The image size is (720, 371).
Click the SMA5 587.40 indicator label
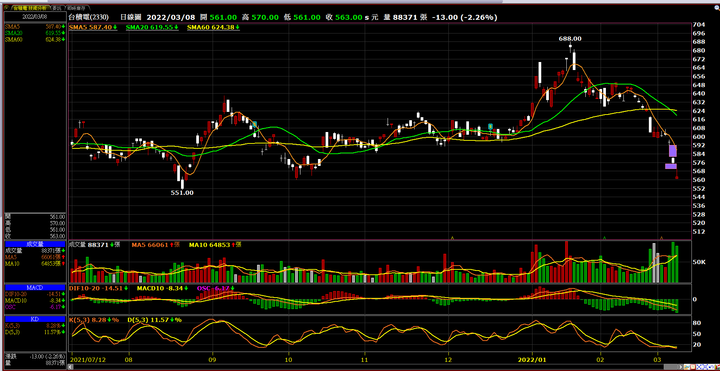click(93, 28)
